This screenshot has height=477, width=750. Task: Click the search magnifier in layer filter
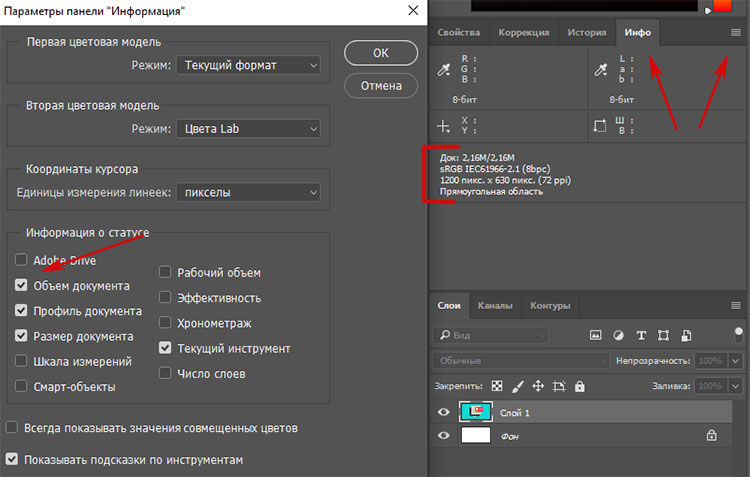[x=445, y=335]
